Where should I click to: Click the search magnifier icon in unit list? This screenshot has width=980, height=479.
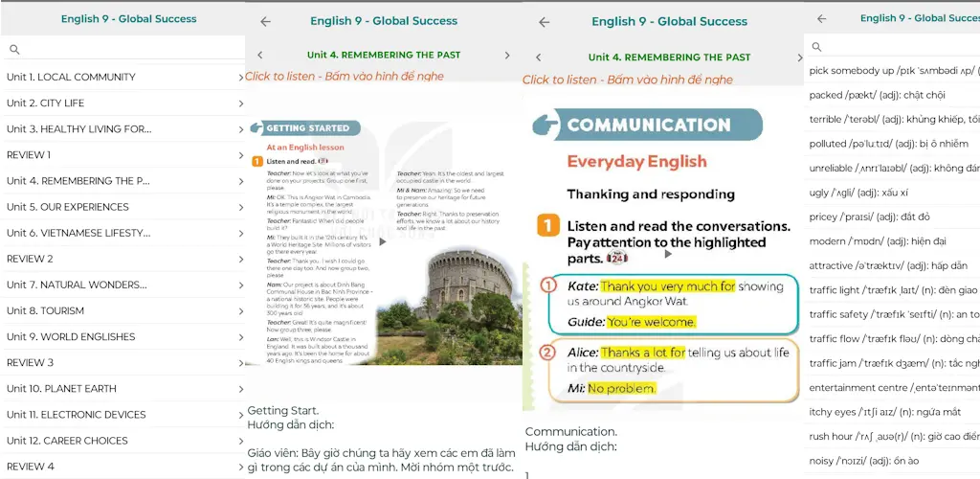(15, 50)
